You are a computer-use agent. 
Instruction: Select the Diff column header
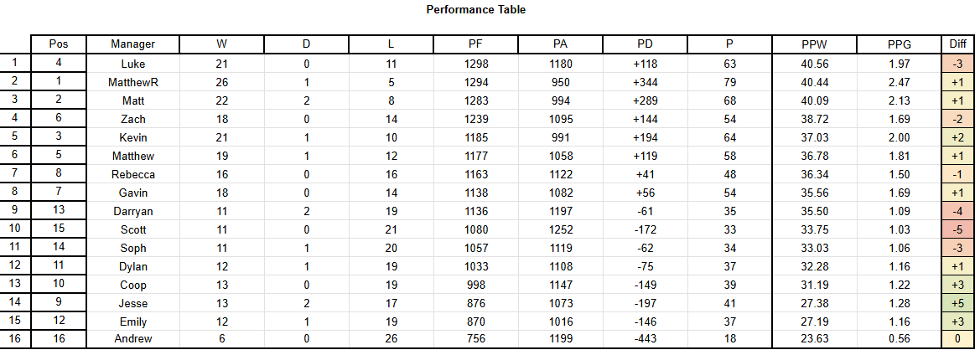[x=957, y=44]
